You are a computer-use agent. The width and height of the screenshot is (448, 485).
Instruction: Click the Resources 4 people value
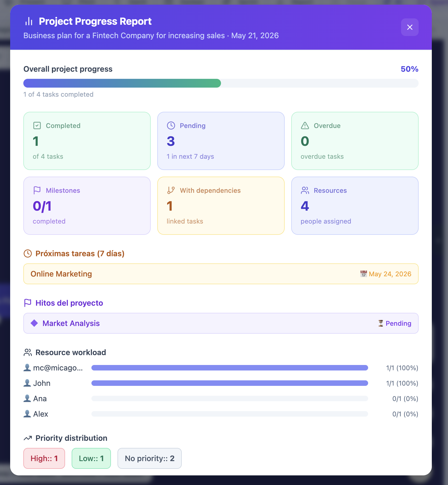[x=305, y=206]
